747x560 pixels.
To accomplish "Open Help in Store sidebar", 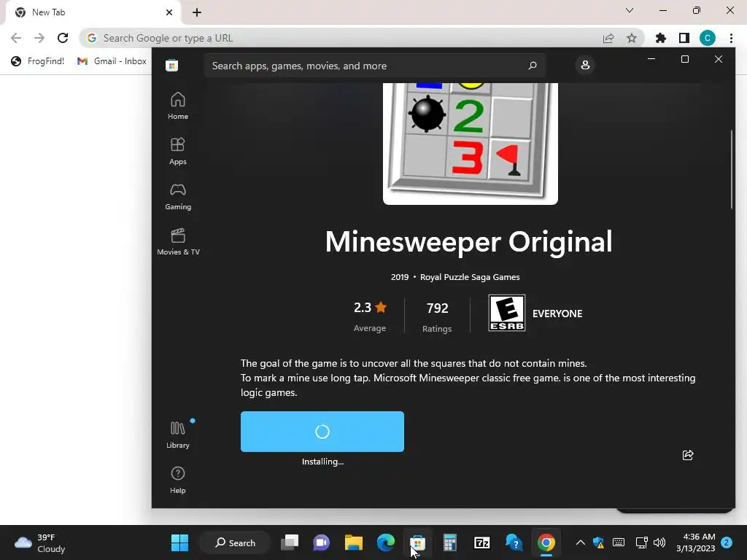I will coord(178,480).
